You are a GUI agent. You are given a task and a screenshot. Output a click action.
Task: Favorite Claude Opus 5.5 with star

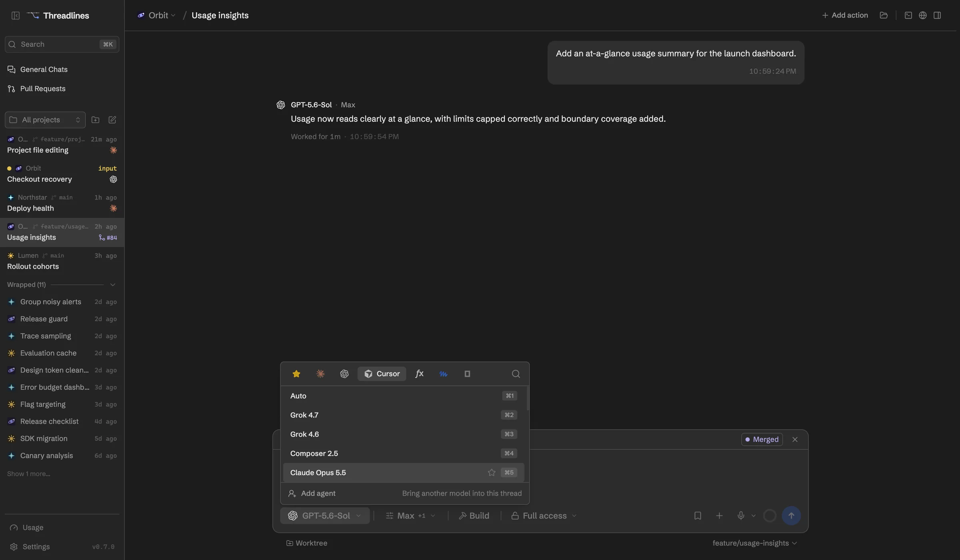click(492, 472)
